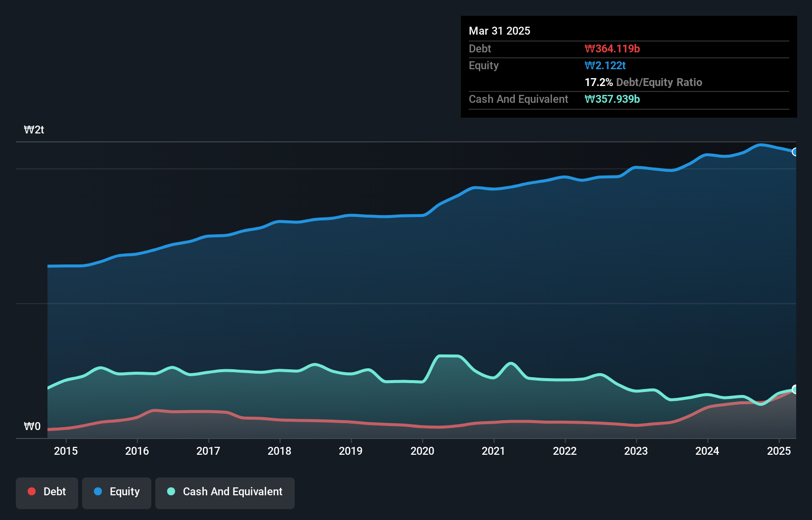812x520 pixels.
Task: Select the 2023 axis label
Action: pyautogui.click(x=636, y=451)
